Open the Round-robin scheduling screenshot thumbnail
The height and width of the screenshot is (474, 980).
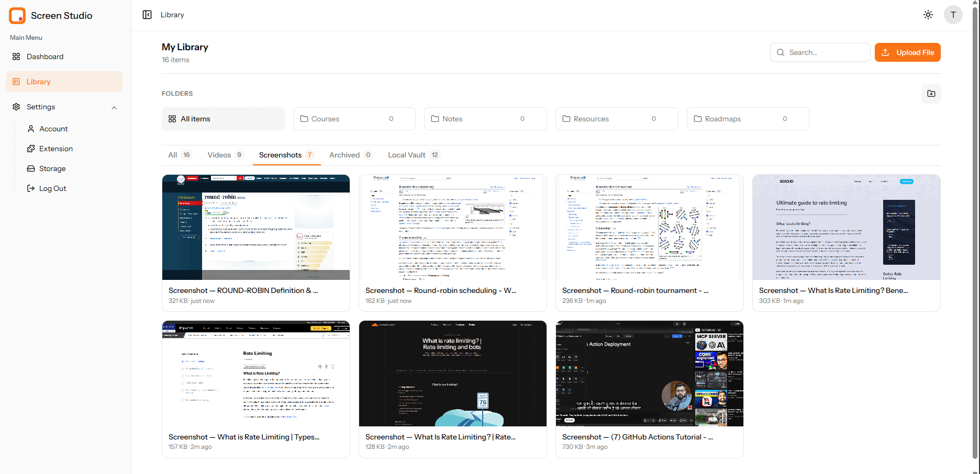pos(453,227)
